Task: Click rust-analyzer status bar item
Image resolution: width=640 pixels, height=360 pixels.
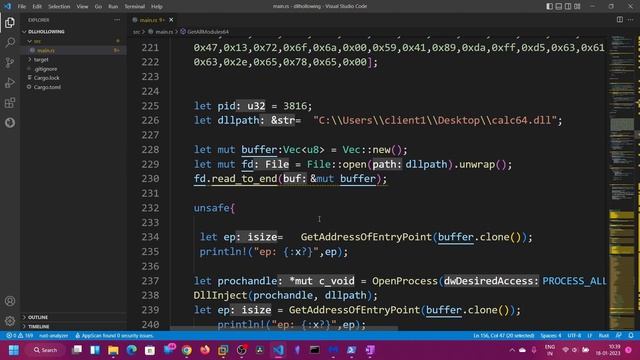Action: coord(53,336)
